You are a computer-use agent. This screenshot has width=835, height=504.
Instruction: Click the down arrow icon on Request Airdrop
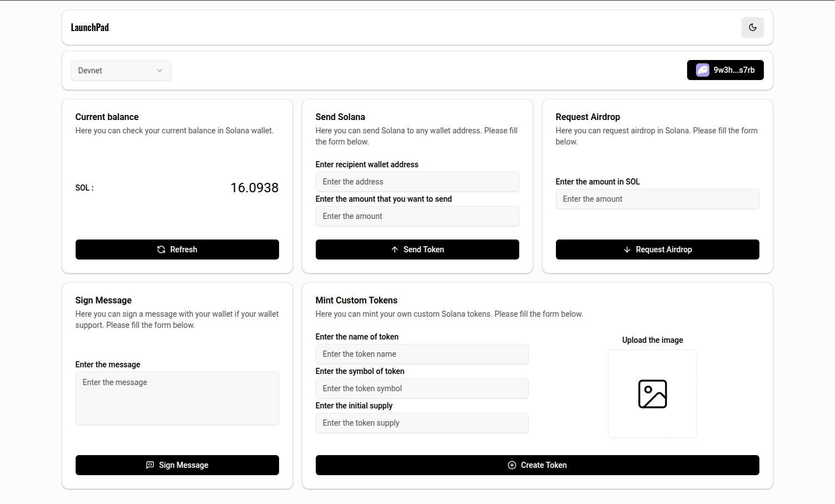click(627, 249)
